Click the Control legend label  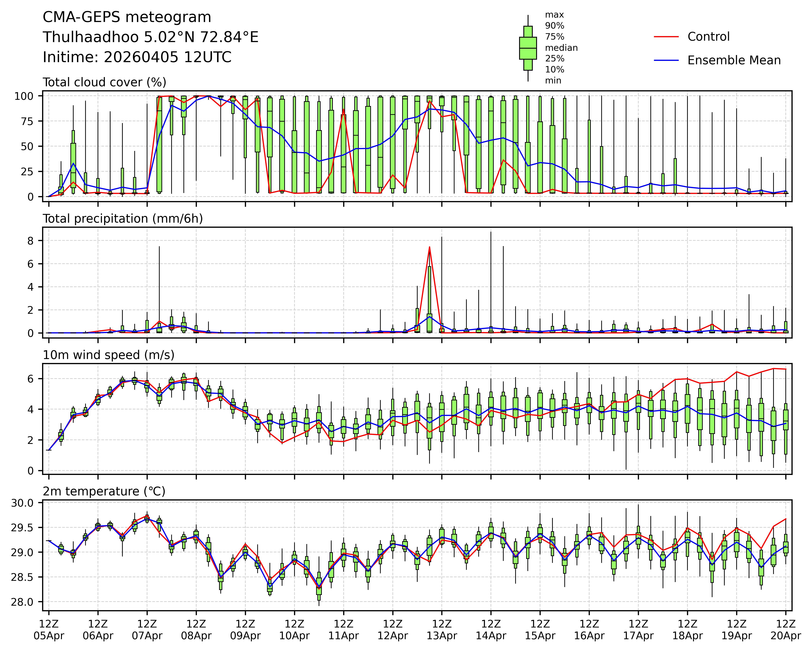point(708,37)
